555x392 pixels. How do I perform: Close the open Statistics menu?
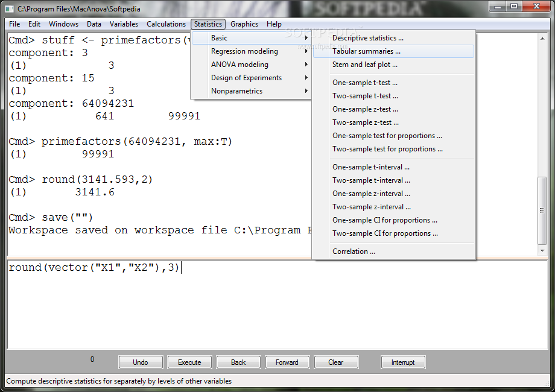coord(208,24)
